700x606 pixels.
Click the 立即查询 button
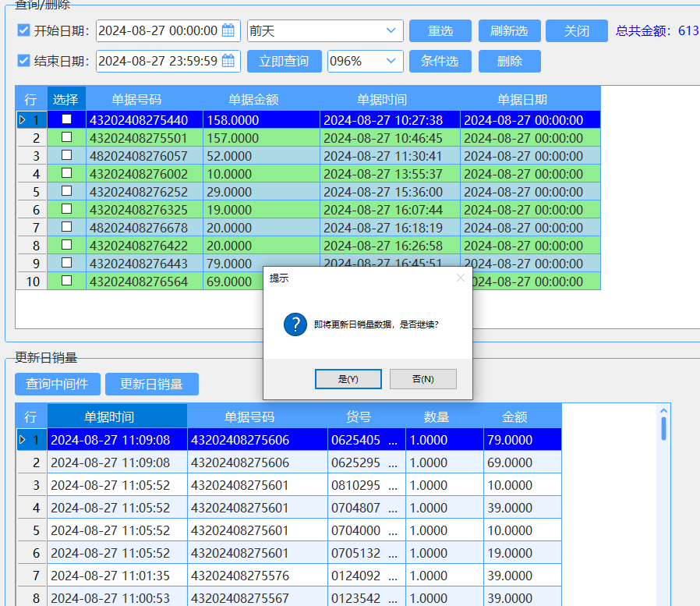[x=284, y=61]
